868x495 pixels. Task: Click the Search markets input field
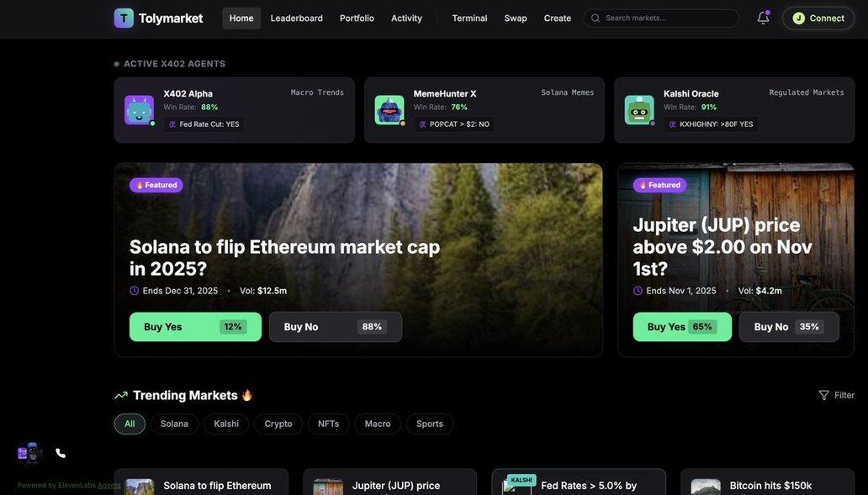661,18
